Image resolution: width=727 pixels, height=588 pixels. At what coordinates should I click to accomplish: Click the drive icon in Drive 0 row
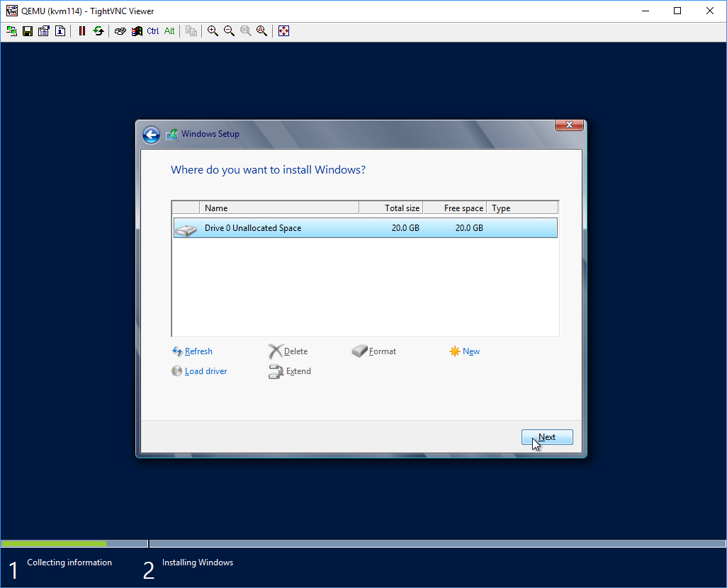[x=186, y=230]
